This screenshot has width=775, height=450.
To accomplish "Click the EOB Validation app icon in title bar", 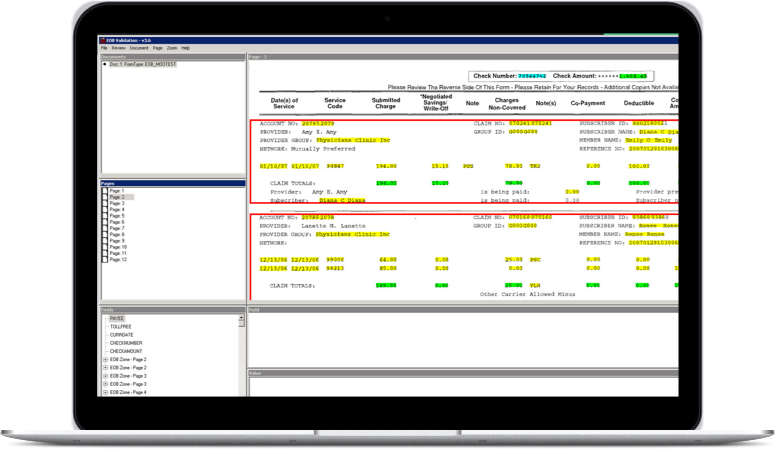I will click(x=104, y=41).
